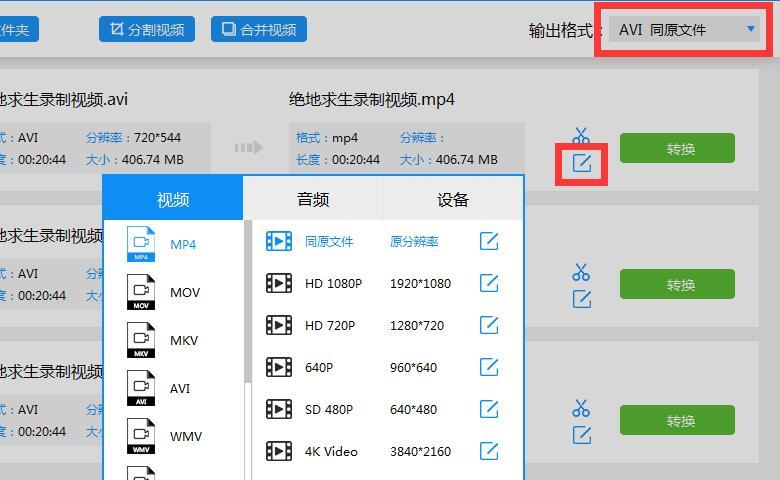Click the film icon for HD 720P preset

tap(279, 325)
